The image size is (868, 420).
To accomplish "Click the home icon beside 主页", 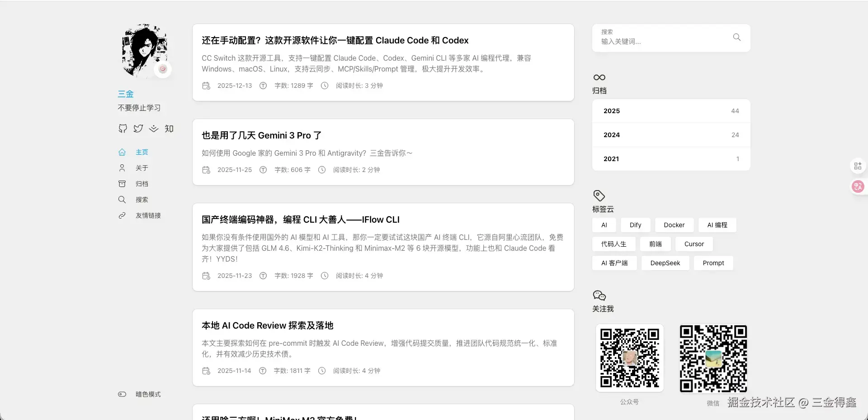I will [122, 152].
